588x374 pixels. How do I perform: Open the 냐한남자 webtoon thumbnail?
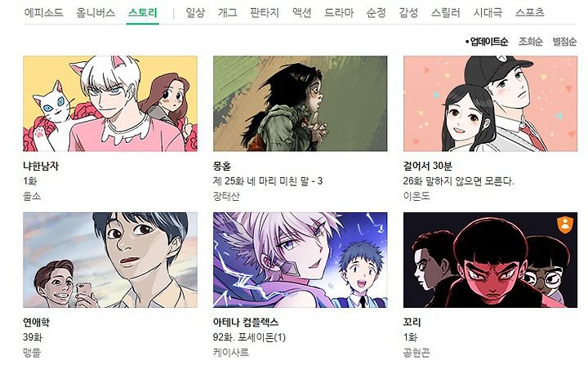pyautogui.click(x=110, y=104)
